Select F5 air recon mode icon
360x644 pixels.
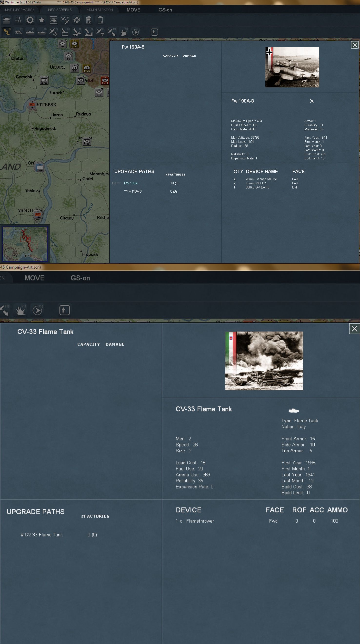click(53, 32)
